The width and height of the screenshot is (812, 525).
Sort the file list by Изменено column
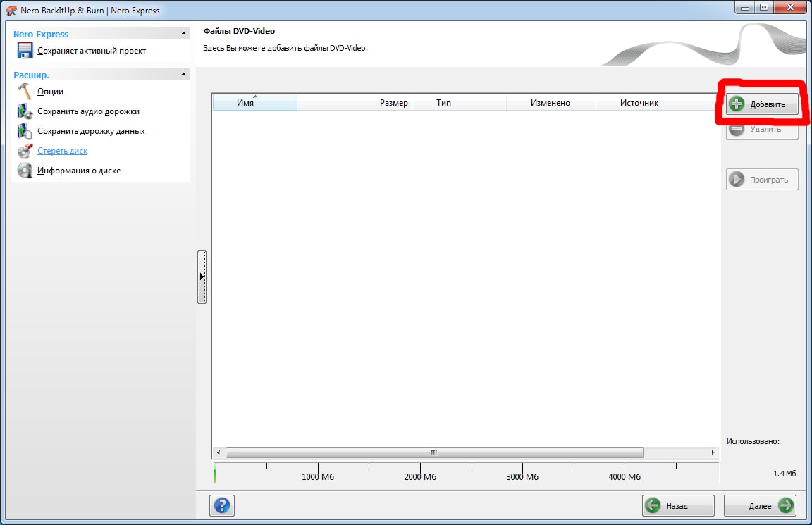click(550, 102)
